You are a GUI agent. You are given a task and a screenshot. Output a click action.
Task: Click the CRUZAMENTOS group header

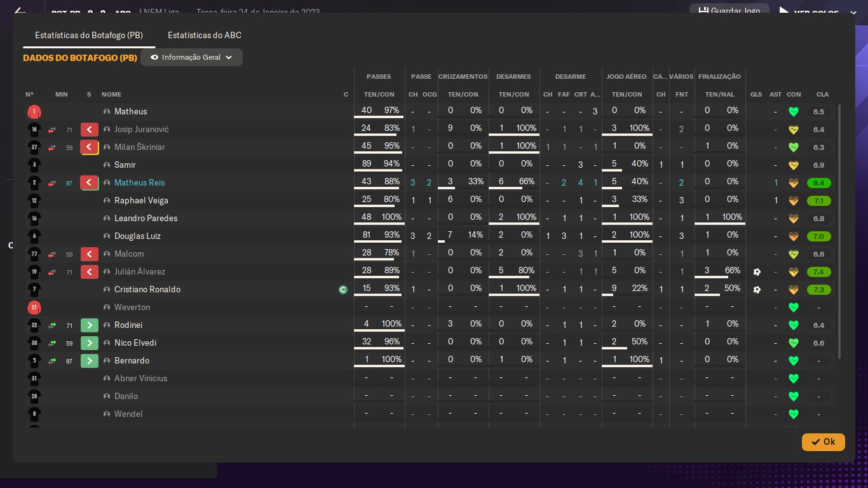tap(463, 77)
